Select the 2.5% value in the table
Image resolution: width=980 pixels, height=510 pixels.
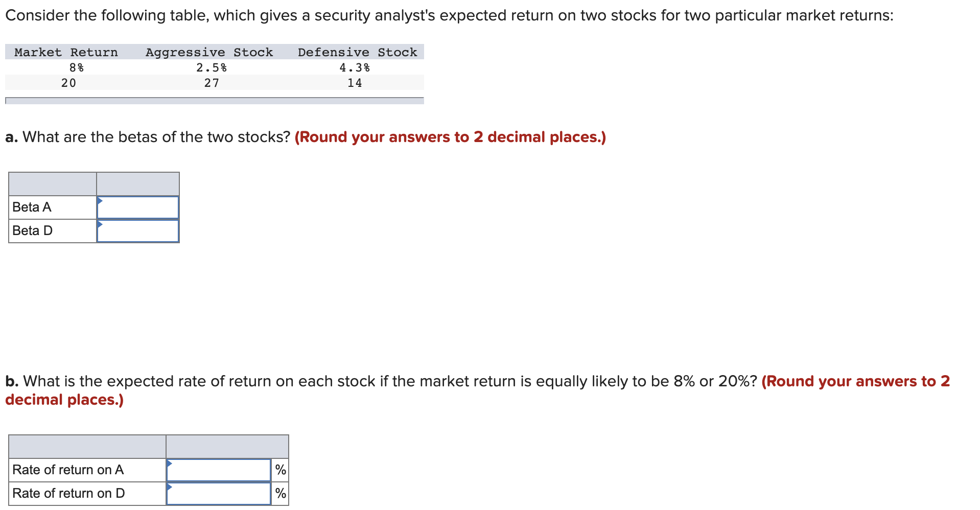(212, 67)
